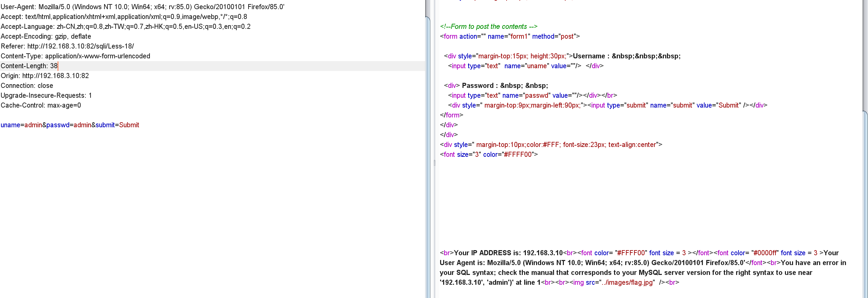Click the 'Your IP ADDRESS is' response line
The width and height of the screenshot is (868, 298).
tap(639, 253)
